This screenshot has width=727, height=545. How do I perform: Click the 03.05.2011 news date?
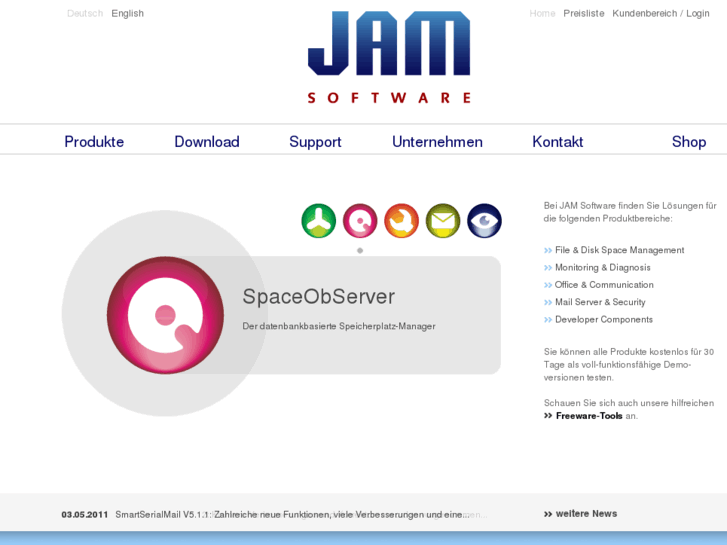coord(84,515)
